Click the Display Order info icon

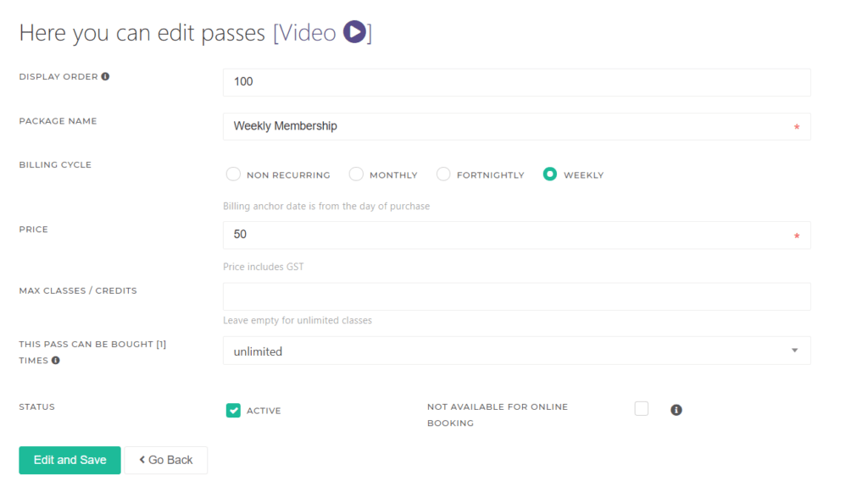(x=105, y=76)
